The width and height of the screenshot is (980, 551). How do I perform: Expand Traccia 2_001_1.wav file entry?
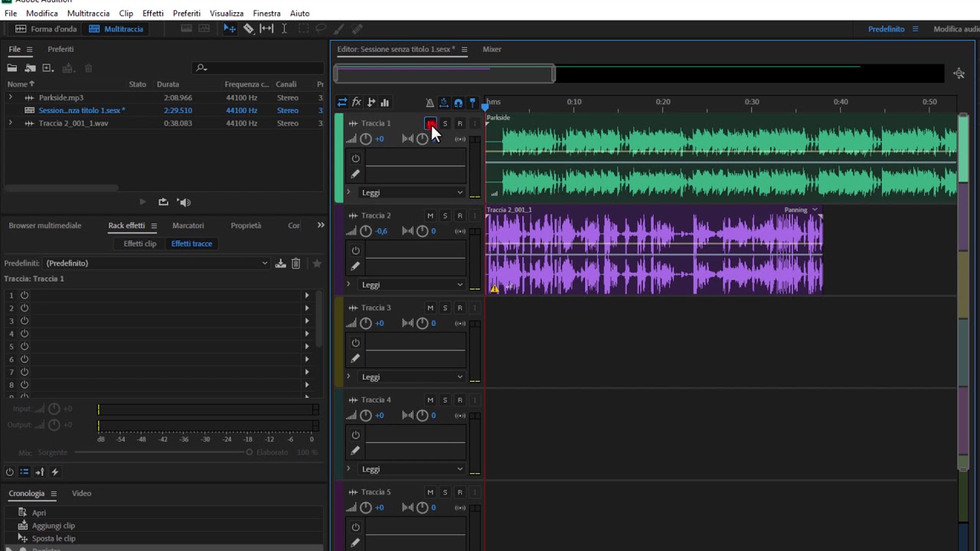click(x=11, y=123)
